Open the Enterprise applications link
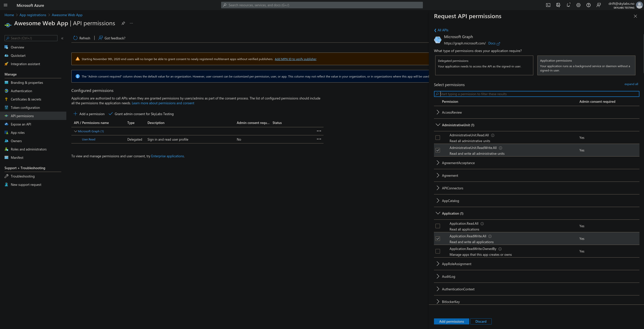The width and height of the screenshot is (644, 329). click(167, 156)
